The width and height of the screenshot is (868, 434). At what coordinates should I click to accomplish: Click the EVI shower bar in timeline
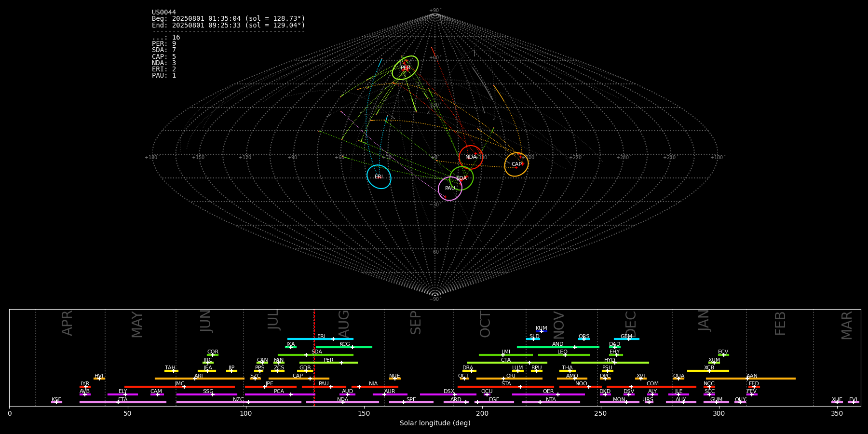pyautogui.click(x=853, y=402)
